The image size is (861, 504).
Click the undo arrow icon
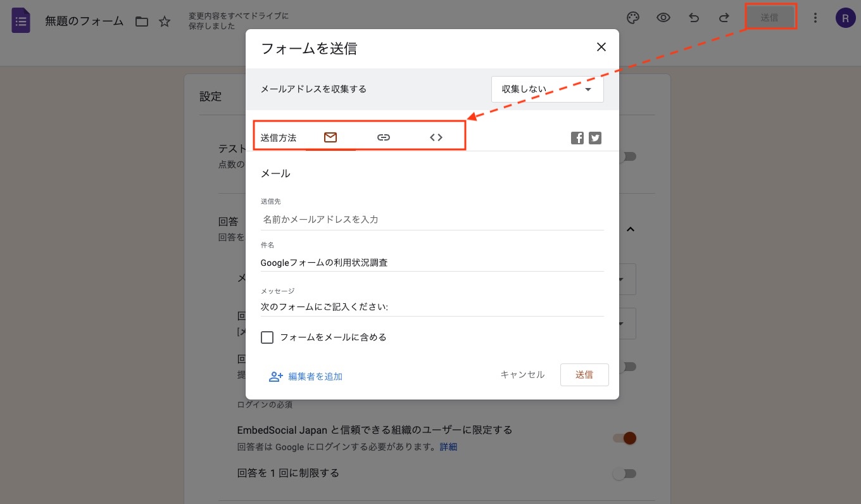pyautogui.click(x=694, y=18)
